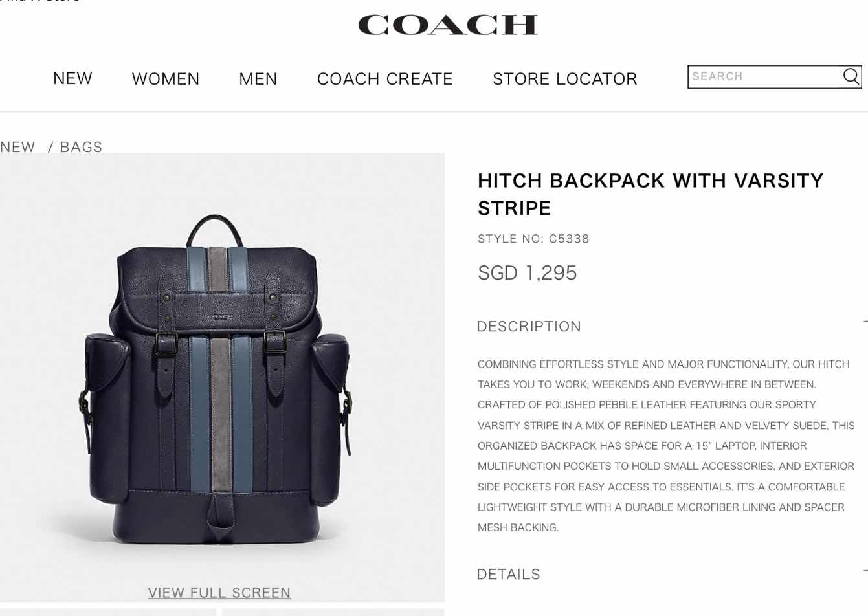This screenshot has width=868, height=616.
Task: Click the search magnifier icon
Action: 851,76
